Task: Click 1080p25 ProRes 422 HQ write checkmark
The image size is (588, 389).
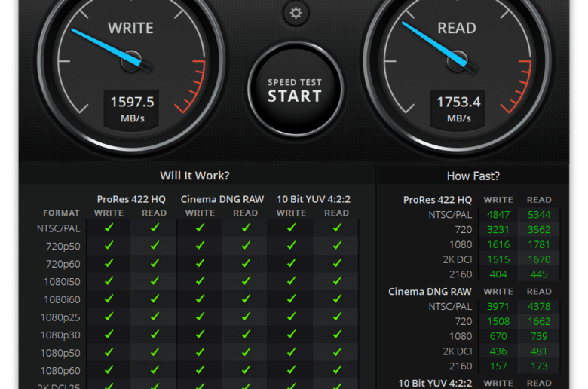Action: pos(109,316)
